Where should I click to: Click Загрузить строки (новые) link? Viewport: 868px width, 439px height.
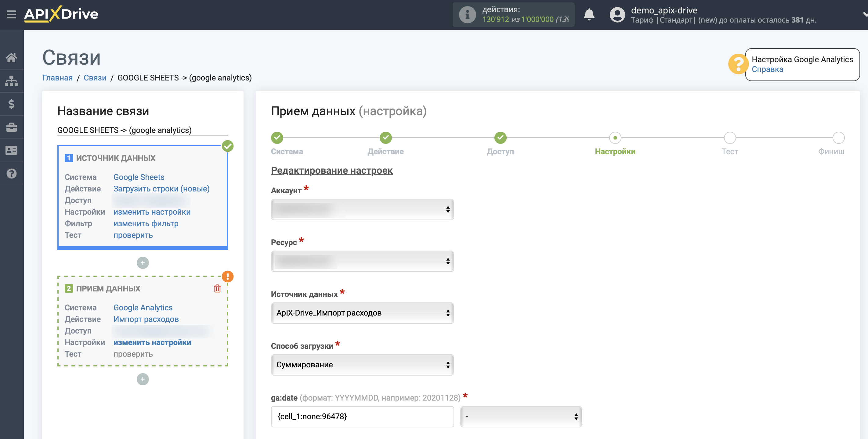tap(161, 188)
